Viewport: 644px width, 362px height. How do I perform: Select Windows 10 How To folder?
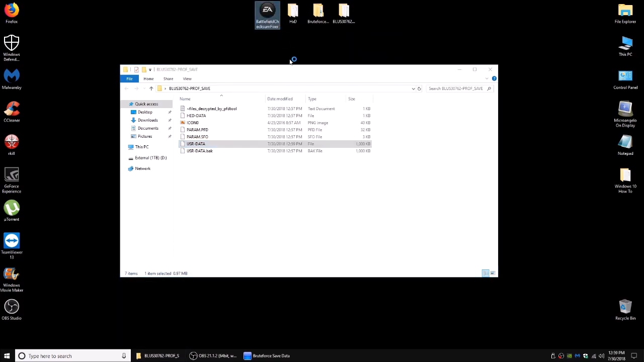(x=625, y=180)
